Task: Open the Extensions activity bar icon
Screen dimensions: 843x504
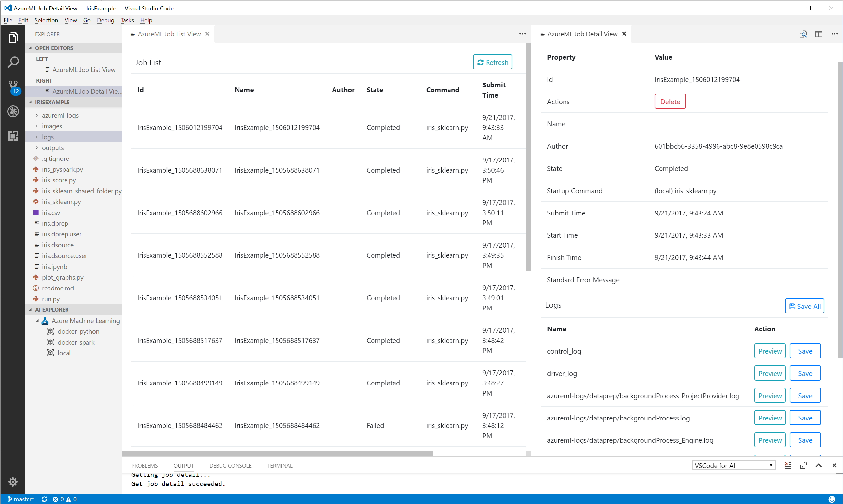Action: tap(13, 136)
